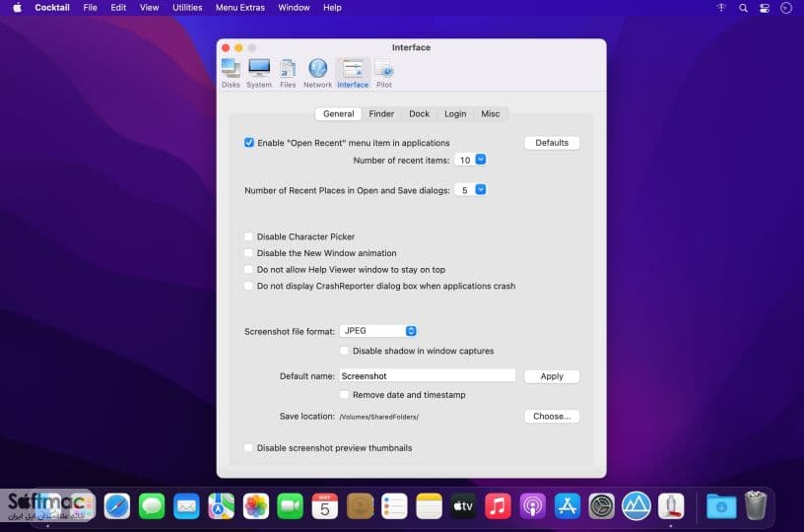
Task: Click the Defaults button
Action: [x=552, y=143]
